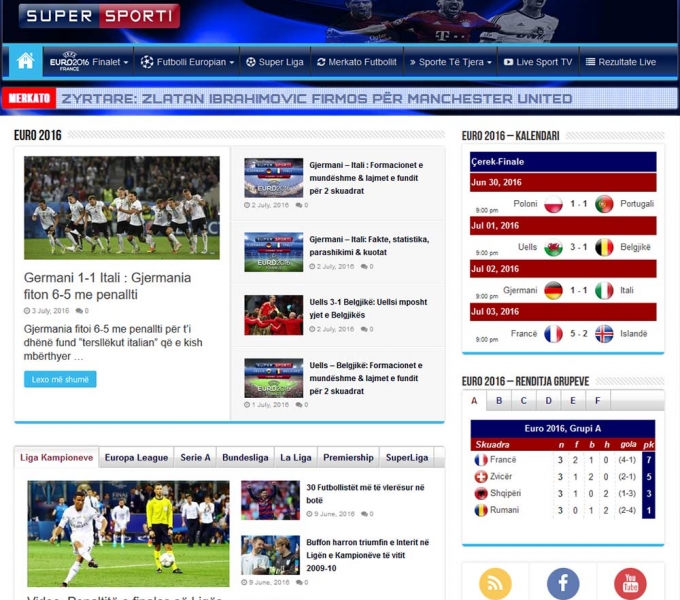The width and height of the screenshot is (680, 600).
Task: Switch to Premiership tab
Action: tap(348, 457)
